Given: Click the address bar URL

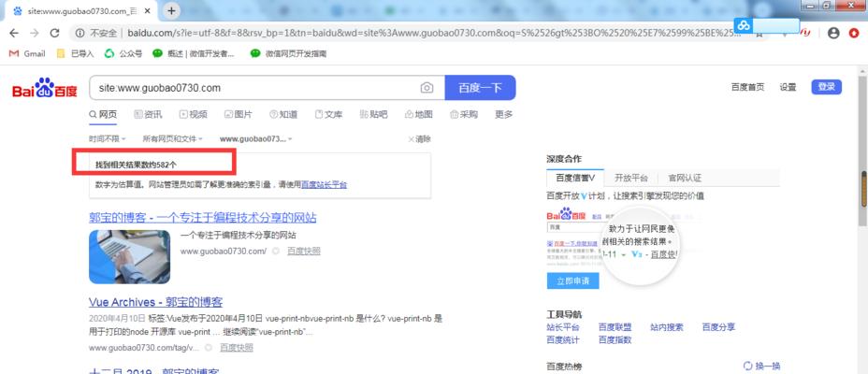Looking at the screenshot, I should coord(435,34).
